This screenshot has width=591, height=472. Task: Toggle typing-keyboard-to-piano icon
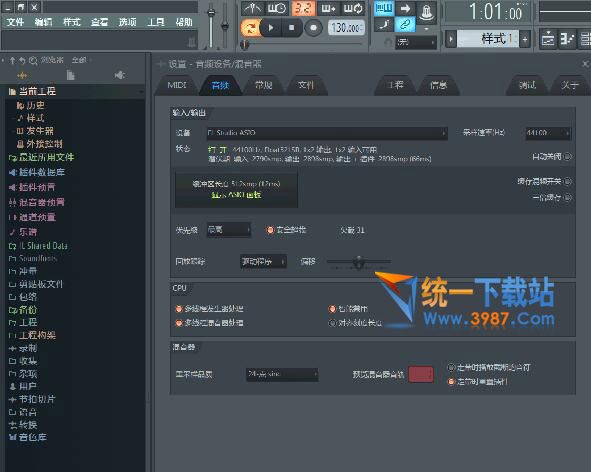click(384, 8)
